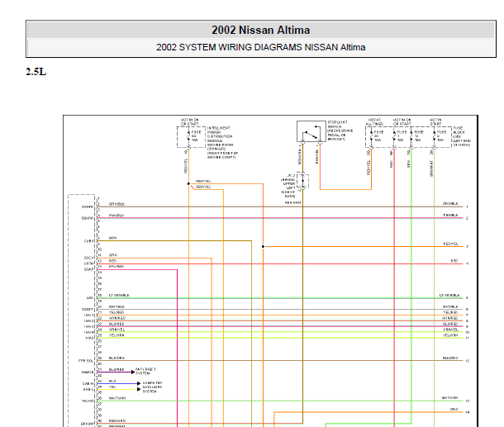Click the "FPR SOL" pin label

(x=86, y=361)
